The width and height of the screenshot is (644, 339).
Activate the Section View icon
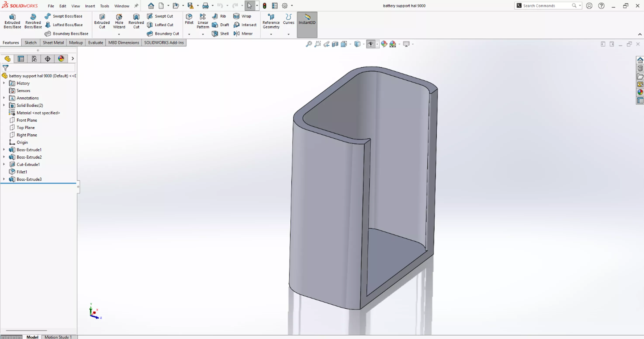[335, 44]
